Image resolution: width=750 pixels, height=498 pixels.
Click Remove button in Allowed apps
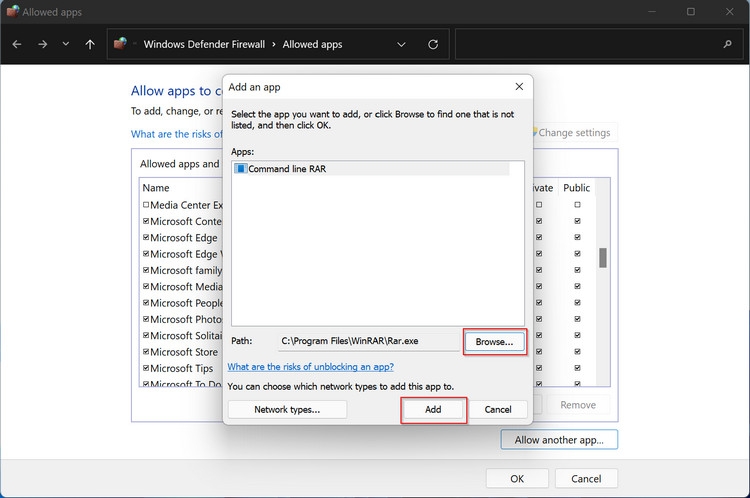click(578, 405)
